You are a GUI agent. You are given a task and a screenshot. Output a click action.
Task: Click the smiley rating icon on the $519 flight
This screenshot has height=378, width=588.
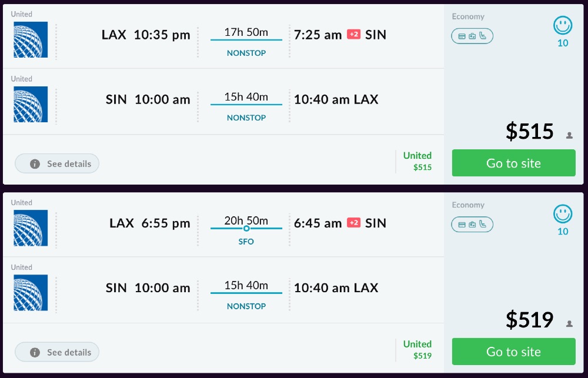pyautogui.click(x=563, y=214)
